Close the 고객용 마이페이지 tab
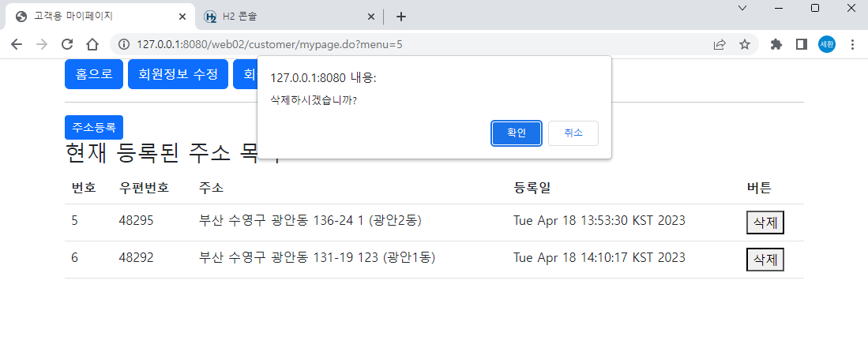The image size is (868, 359). (x=182, y=17)
